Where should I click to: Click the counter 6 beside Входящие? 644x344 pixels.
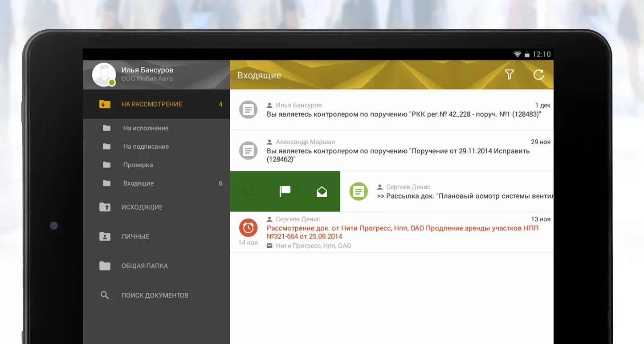[220, 183]
